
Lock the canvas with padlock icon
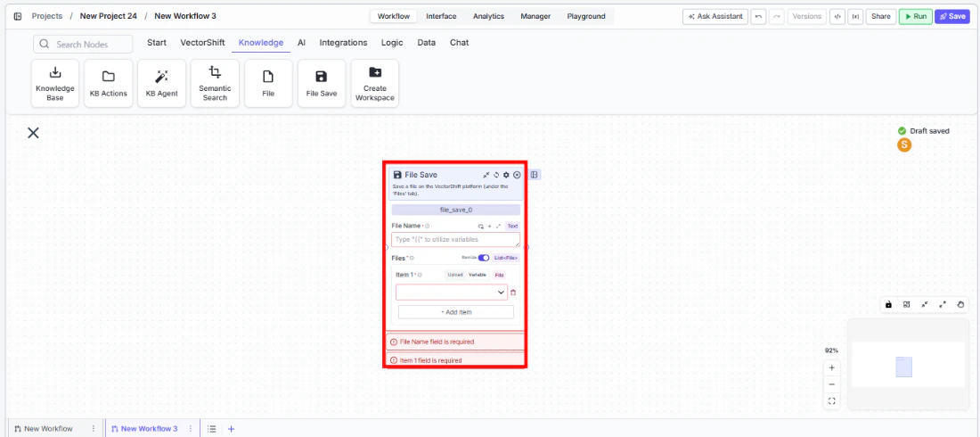[888, 304]
